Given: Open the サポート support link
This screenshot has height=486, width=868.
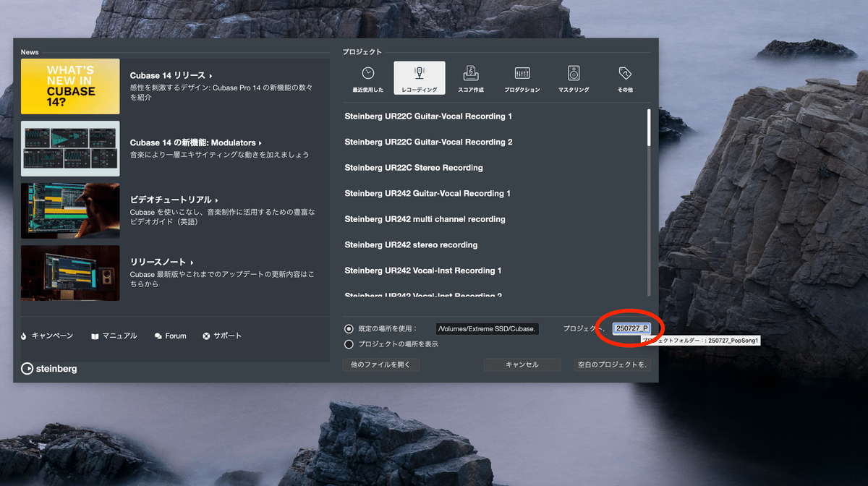Looking at the screenshot, I should click(x=227, y=336).
